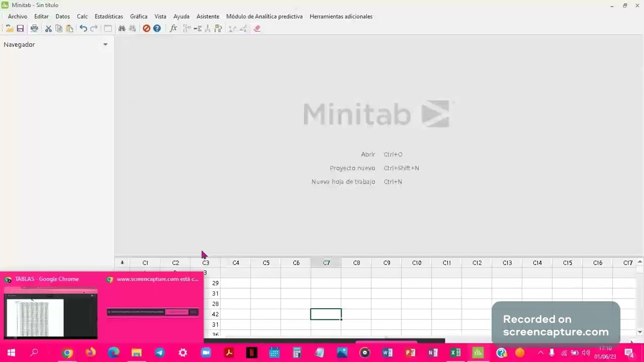Image resolution: width=644 pixels, height=362 pixels.
Task: Click the Excel taskbar icon
Action: click(x=455, y=352)
